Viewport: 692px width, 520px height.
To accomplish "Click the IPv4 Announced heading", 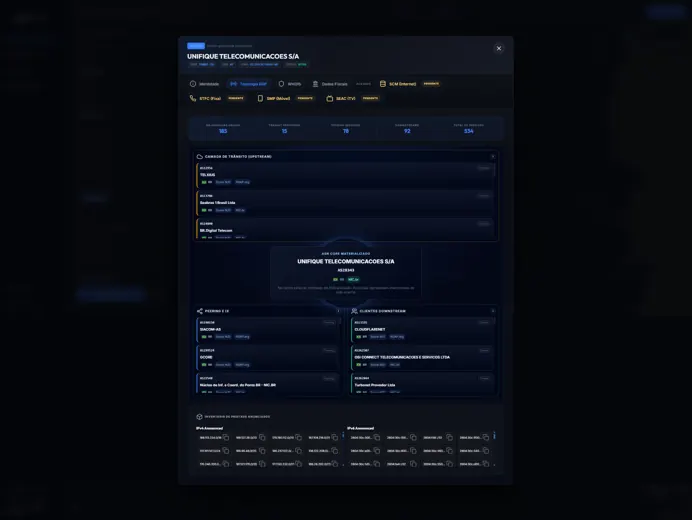I will click(x=210, y=428).
